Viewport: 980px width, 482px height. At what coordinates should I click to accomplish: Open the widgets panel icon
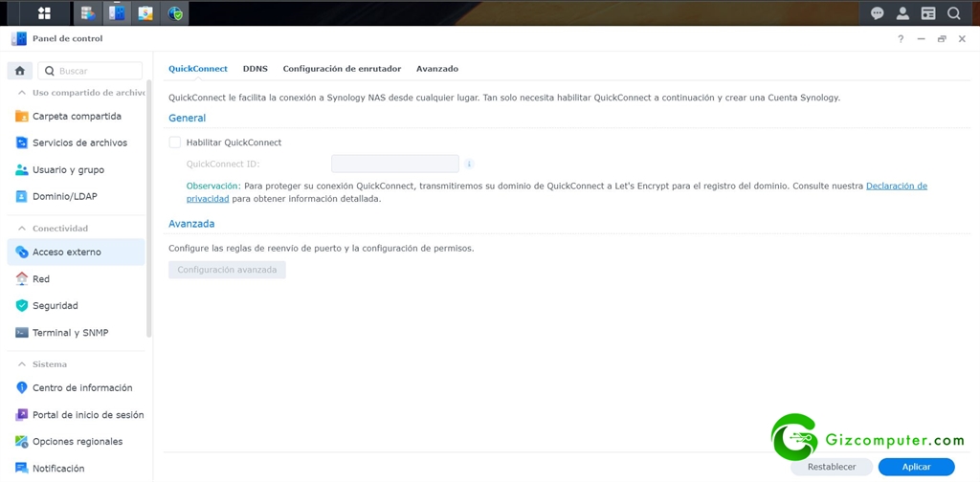coord(928,13)
